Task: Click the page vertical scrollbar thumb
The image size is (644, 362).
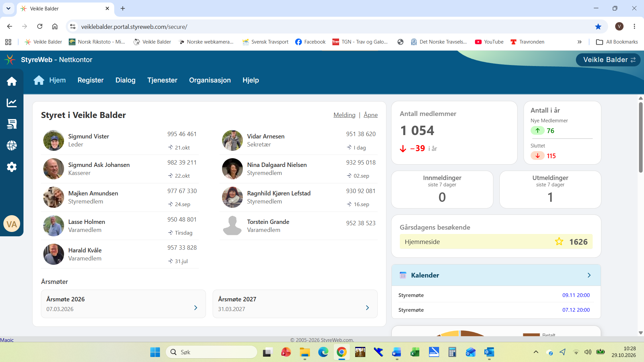Action: tap(641, 137)
